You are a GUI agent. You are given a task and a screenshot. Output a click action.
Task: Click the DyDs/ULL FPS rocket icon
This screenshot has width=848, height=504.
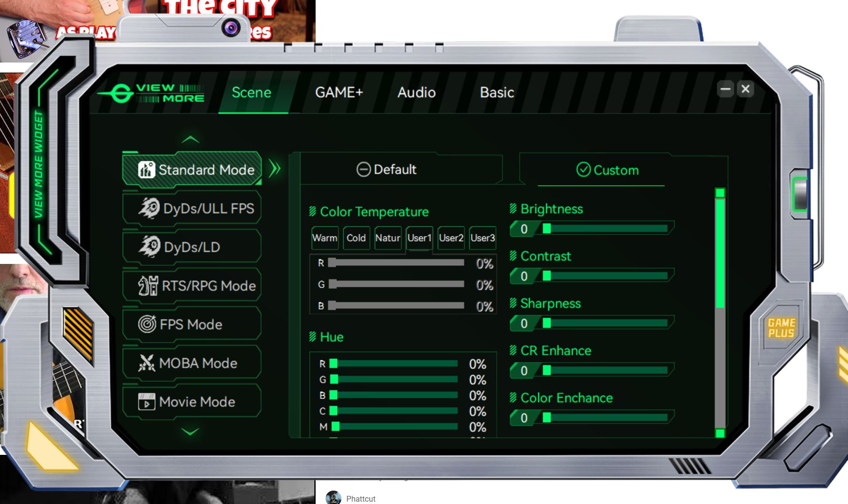point(149,208)
